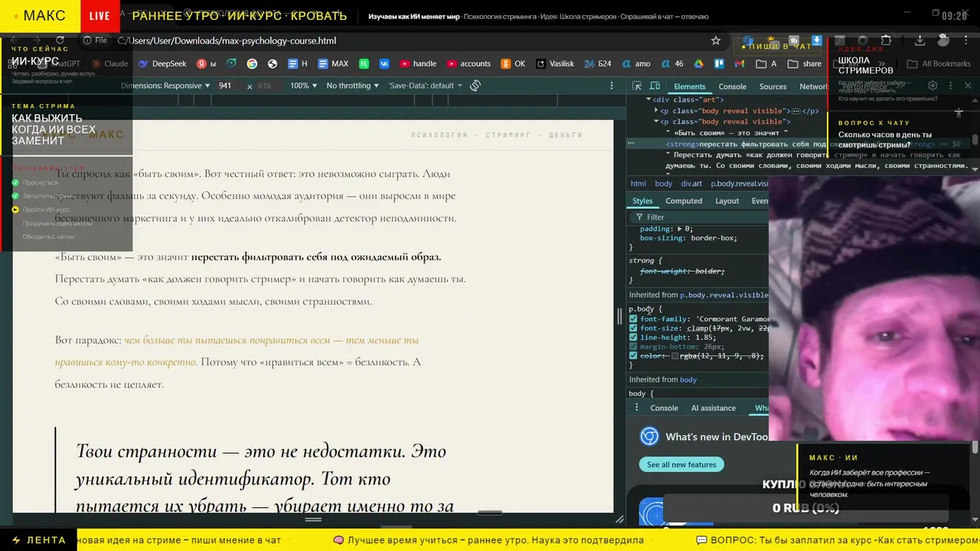This screenshot has height=551, width=980.
Task: Open the AI assistance drawer tab
Action: 713,408
